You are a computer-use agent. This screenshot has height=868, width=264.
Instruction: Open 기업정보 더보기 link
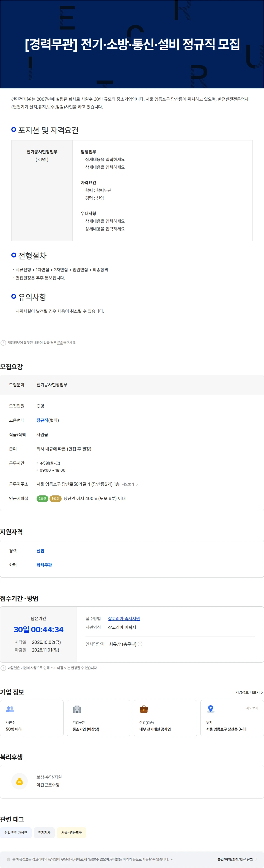tap(249, 692)
